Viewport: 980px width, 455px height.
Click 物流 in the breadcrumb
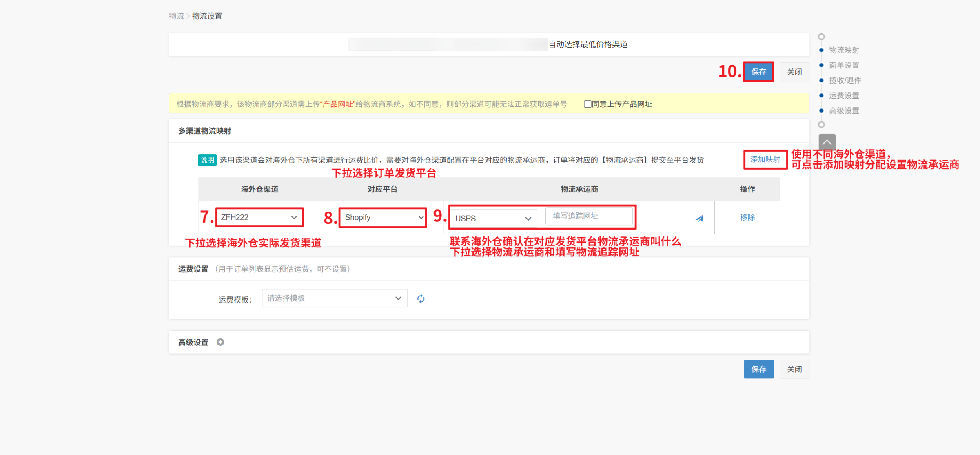176,16
